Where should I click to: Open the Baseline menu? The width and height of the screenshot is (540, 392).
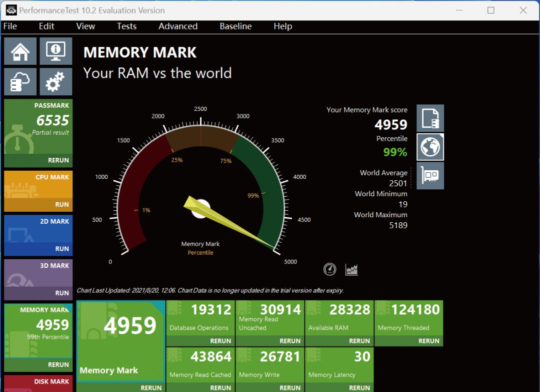click(x=235, y=26)
